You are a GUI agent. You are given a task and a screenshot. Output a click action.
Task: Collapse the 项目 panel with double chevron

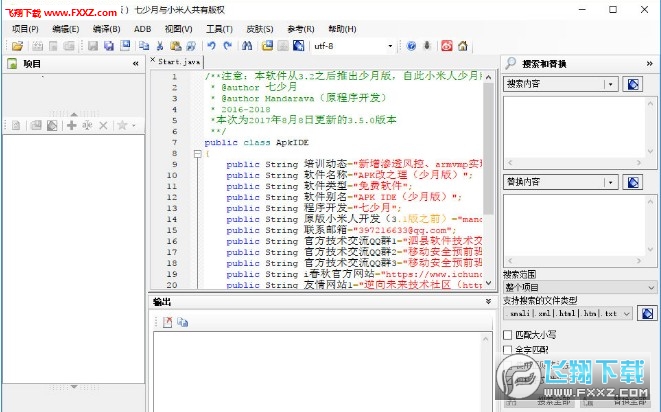pyautogui.click(x=135, y=64)
